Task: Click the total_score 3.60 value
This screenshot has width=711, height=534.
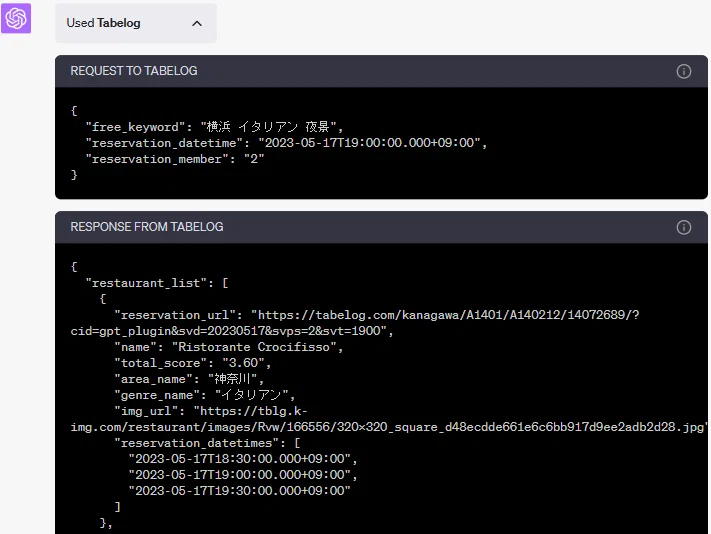Action: pyautogui.click(x=243, y=363)
